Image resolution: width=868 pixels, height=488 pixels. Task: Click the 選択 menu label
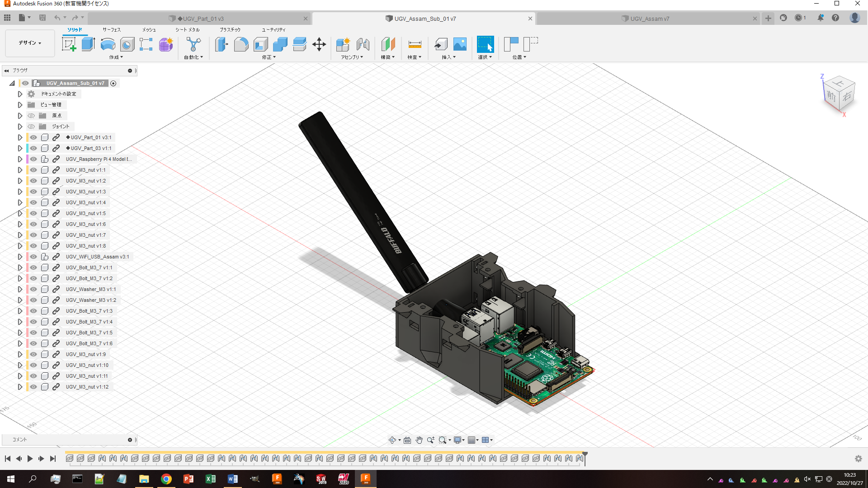(485, 57)
